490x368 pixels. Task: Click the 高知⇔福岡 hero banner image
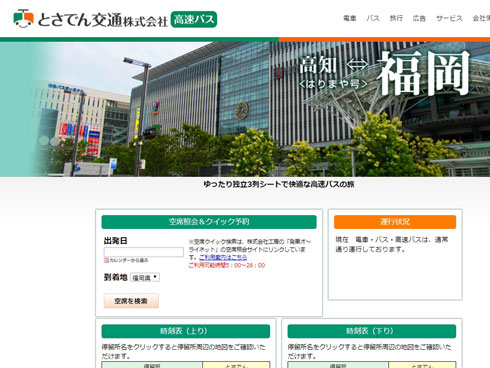click(245, 109)
